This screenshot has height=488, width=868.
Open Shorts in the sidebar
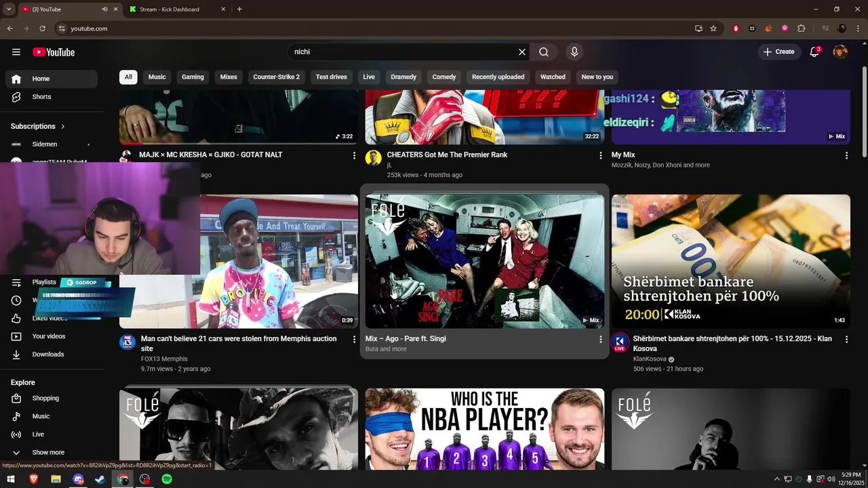[x=52, y=97]
